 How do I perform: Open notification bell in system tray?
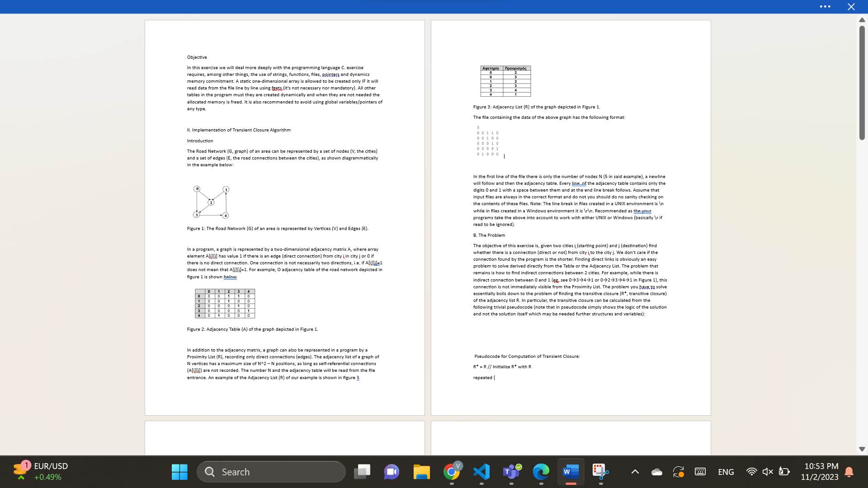tap(849, 472)
